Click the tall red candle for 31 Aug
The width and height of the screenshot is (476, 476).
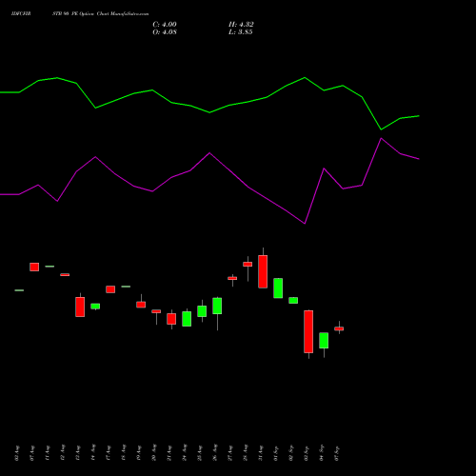click(x=263, y=271)
